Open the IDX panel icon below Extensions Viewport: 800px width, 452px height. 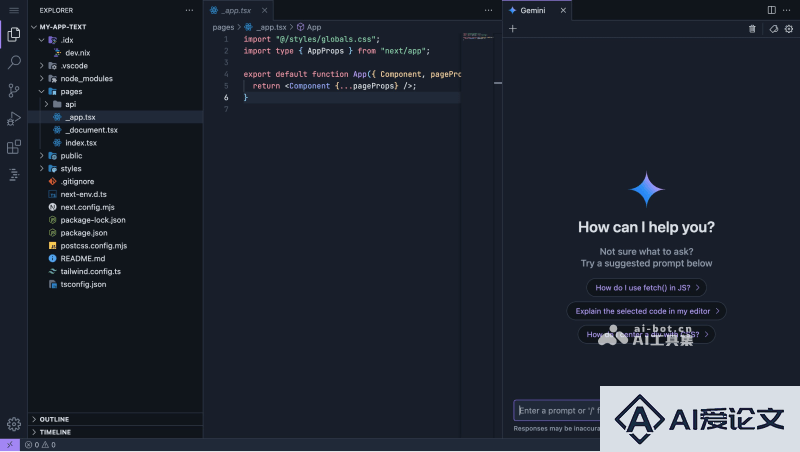[14, 174]
